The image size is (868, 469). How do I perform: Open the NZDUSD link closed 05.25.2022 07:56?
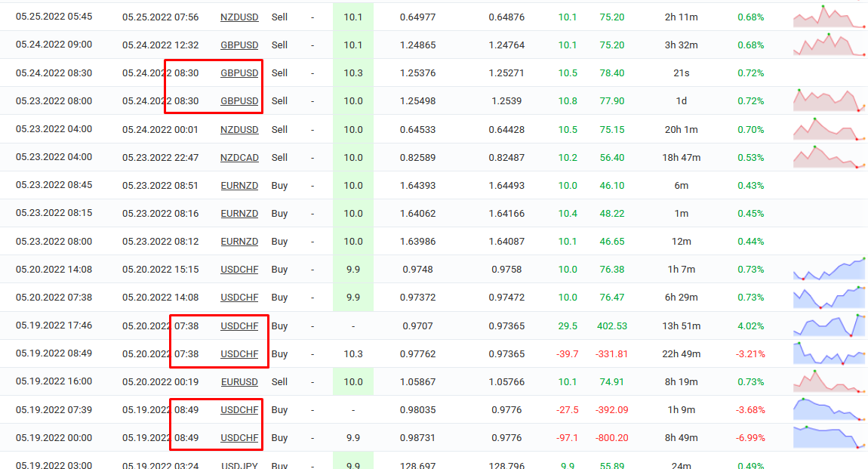tap(239, 17)
